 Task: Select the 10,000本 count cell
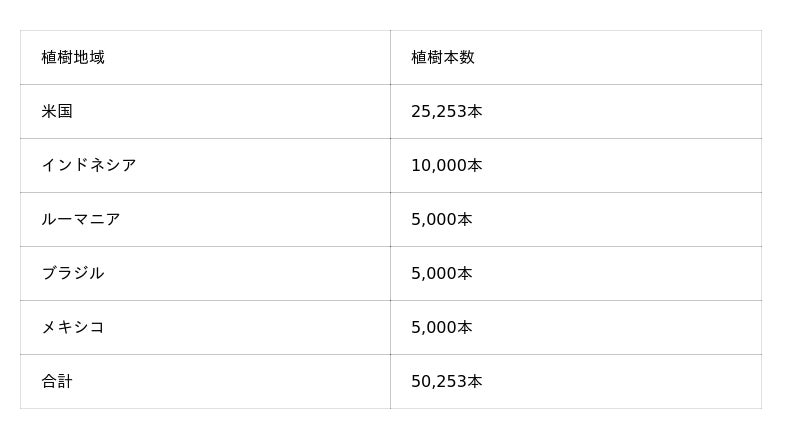[x=446, y=166]
